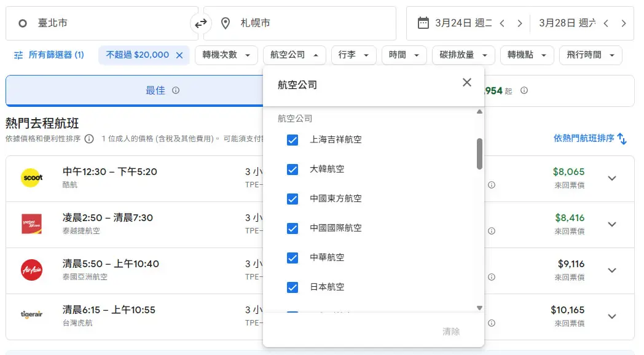644x355 pixels.
Task: Toggle the 日本航空 checkbox
Action: coord(293,287)
